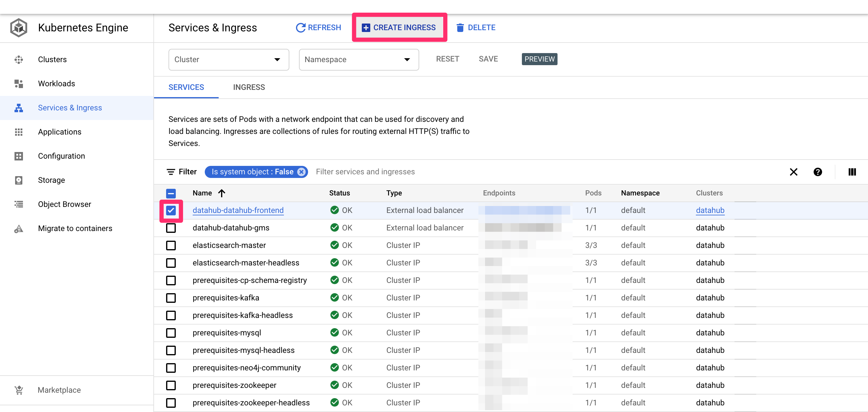Click the Kubernetes Engine hexagon logo
868x412 pixels.
[18, 28]
